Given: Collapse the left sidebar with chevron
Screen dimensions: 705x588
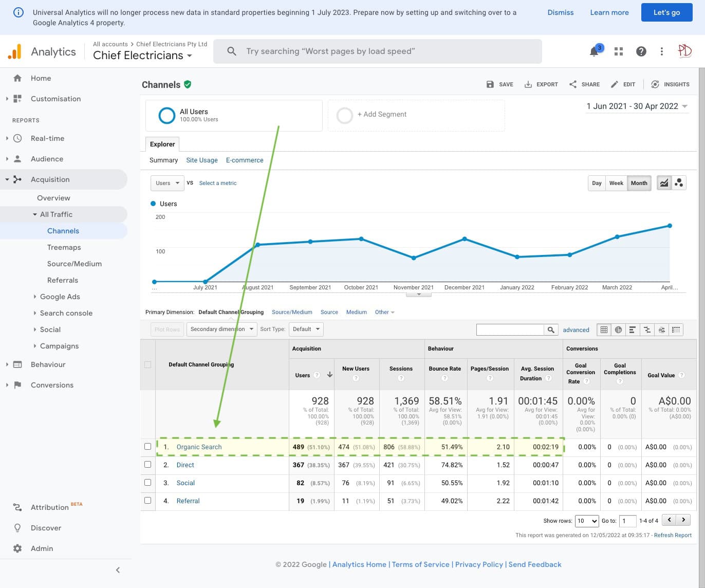Looking at the screenshot, I should [118, 570].
